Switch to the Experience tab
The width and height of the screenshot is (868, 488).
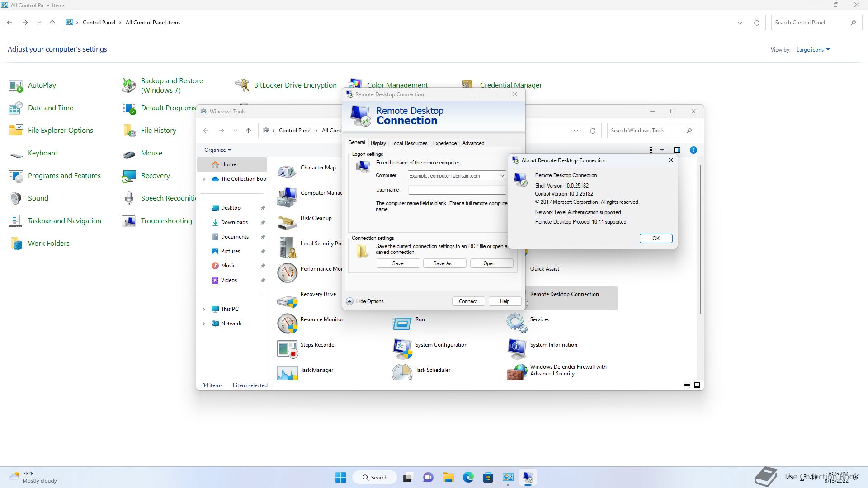pyautogui.click(x=445, y=143)
